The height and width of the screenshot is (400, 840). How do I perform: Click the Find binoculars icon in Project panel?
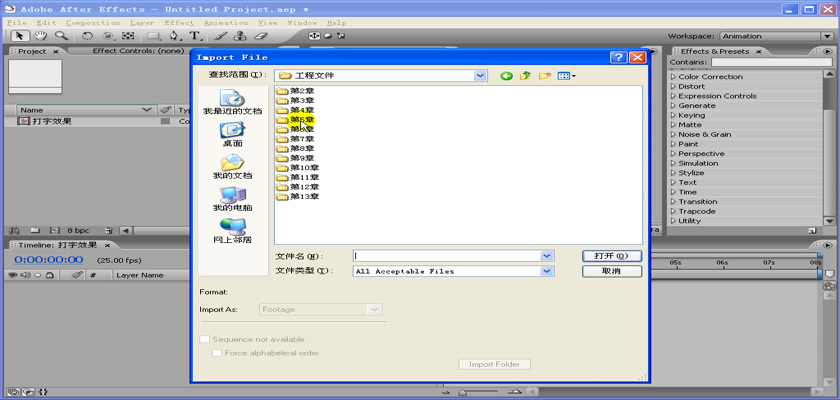(15, 231)
